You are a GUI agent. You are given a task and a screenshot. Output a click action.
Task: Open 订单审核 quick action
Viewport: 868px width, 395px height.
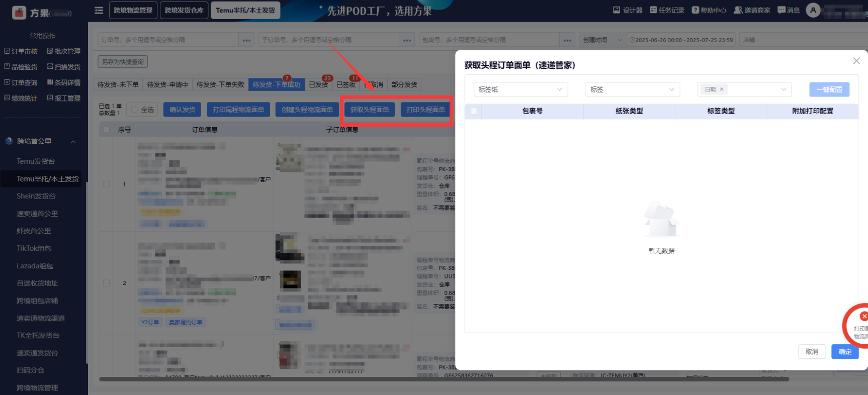(21, 51)
